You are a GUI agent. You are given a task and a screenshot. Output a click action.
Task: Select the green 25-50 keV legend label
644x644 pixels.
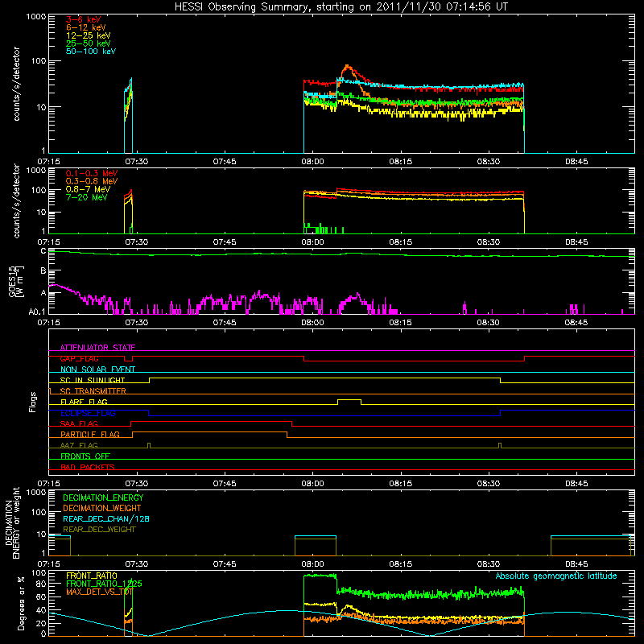pyautogui.click(x=88, y=43)
